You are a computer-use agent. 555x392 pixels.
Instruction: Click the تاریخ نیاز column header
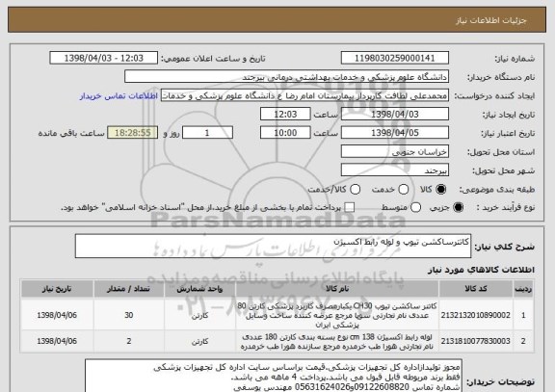pyautogui.click(x=57, y=289)
